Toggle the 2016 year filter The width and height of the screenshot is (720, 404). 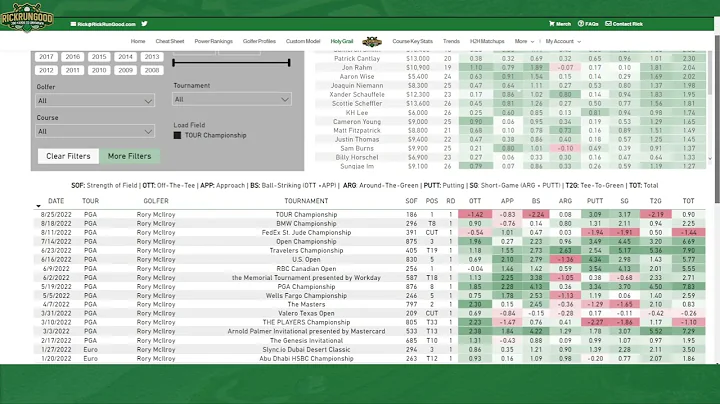(73, 57)
